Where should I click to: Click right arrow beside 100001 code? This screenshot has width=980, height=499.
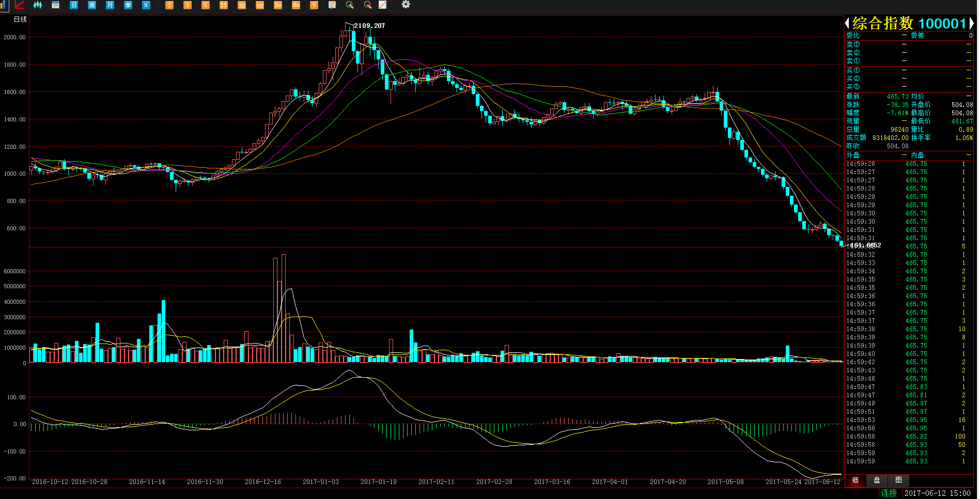click(x=971, y=23)
